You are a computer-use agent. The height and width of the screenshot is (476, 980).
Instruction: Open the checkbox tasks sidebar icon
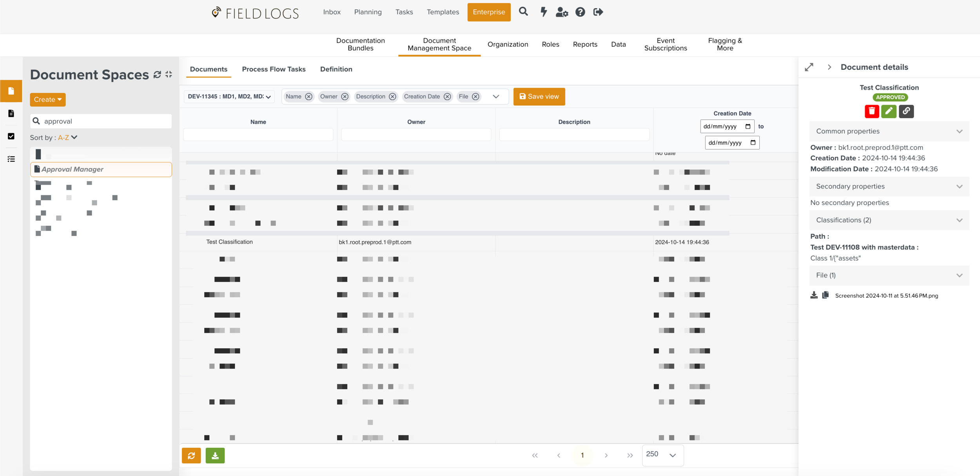point(11,136)
